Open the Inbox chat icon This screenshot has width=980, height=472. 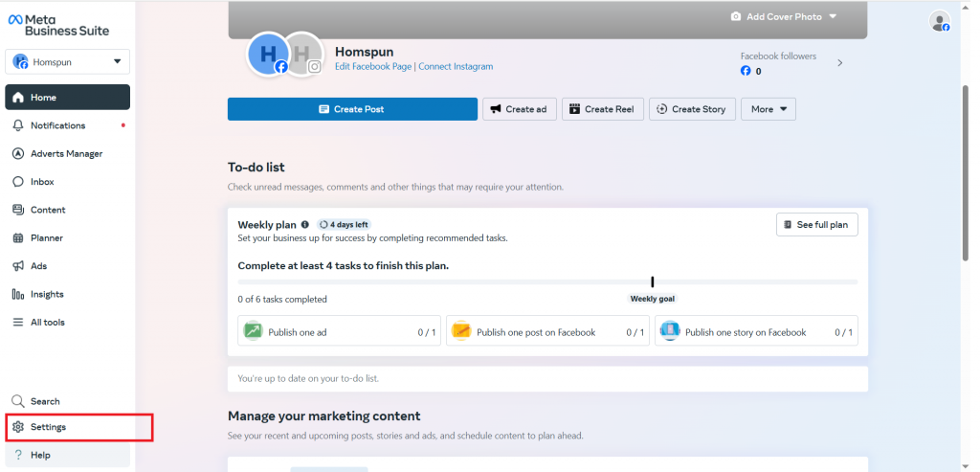tap(18, 182)
